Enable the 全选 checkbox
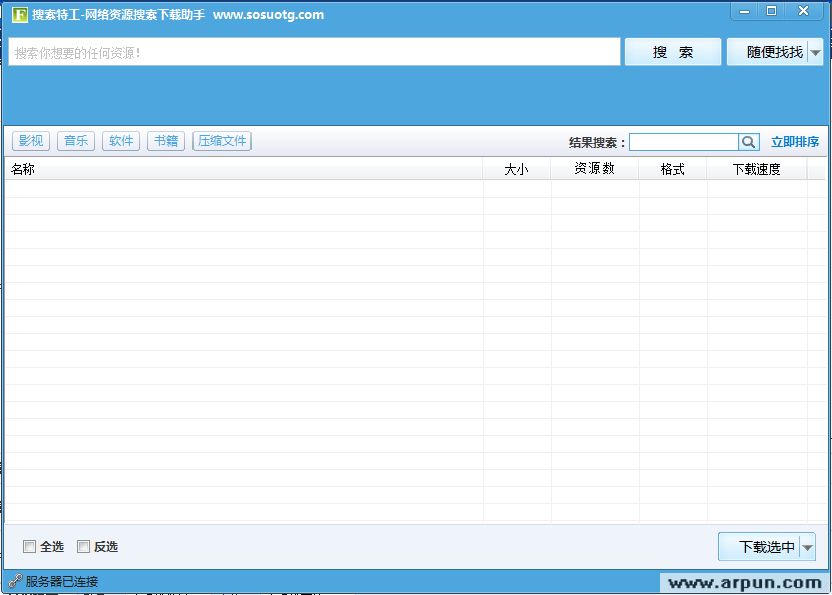The image size is (832, 595). click(30, 546)
